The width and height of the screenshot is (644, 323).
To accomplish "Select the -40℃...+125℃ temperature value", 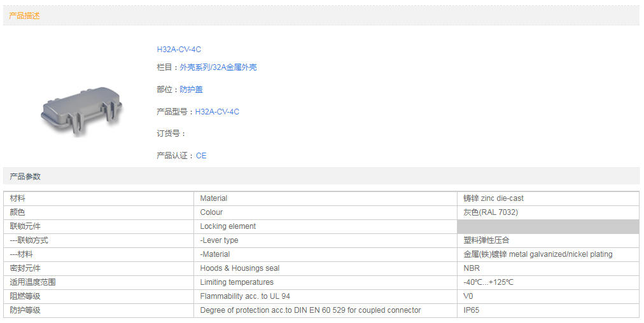I will point(488,282).
